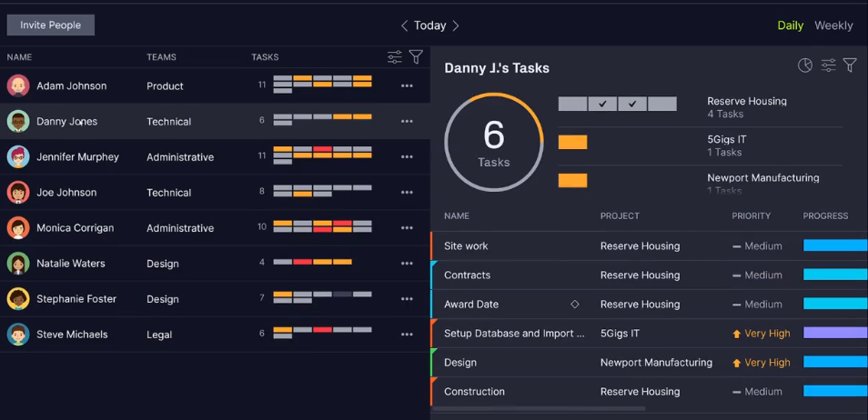Open filter icon in team list header
Screen dimensions: 868x420
416,57
